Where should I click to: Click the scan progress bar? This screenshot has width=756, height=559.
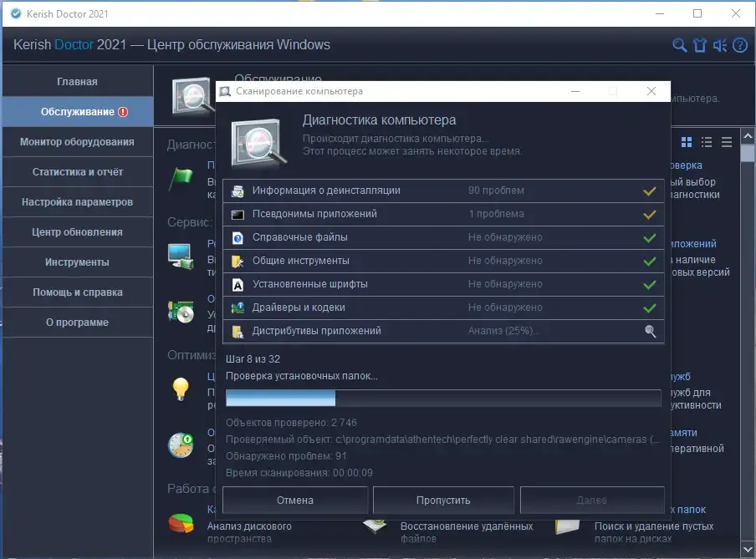(x=443, y=398)
